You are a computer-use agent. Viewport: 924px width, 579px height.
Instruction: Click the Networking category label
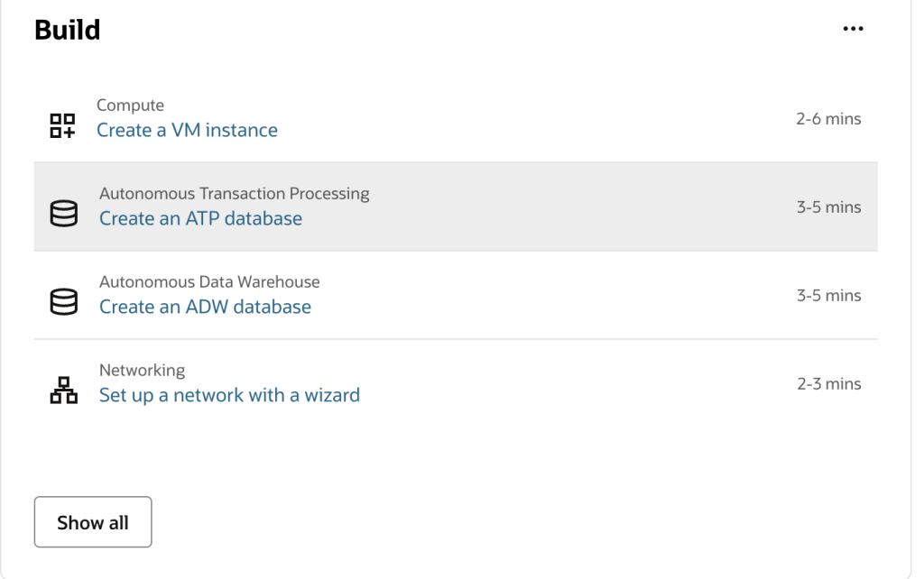click(142, 370)
